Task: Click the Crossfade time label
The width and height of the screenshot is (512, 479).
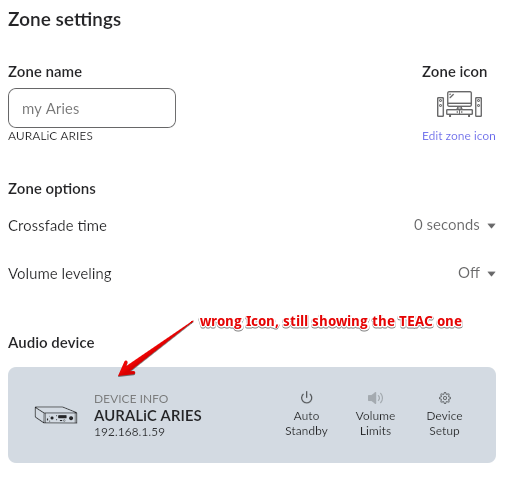Action: pyautogui.click(x=57, y=226)
